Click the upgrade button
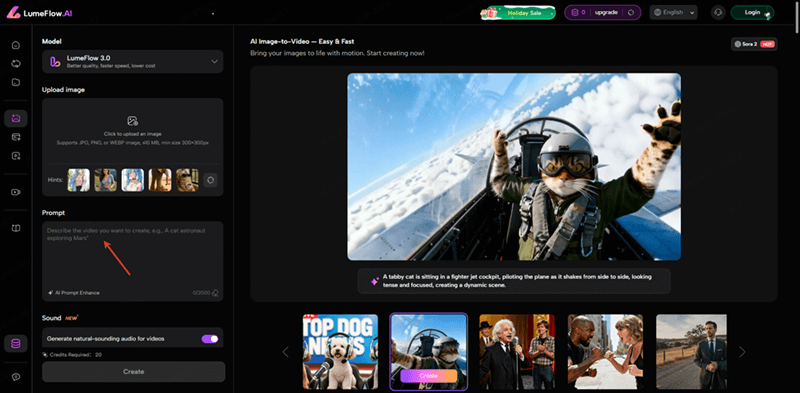This screenshot has width=800, height=393. (606, 12)
